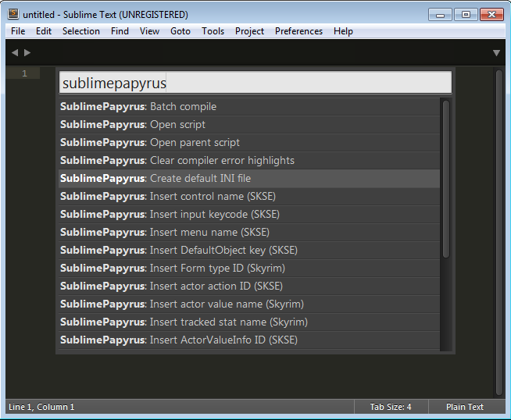Select Clear compiler error highlights command
The width and height of the screenshot is (511, 420).
249,161
